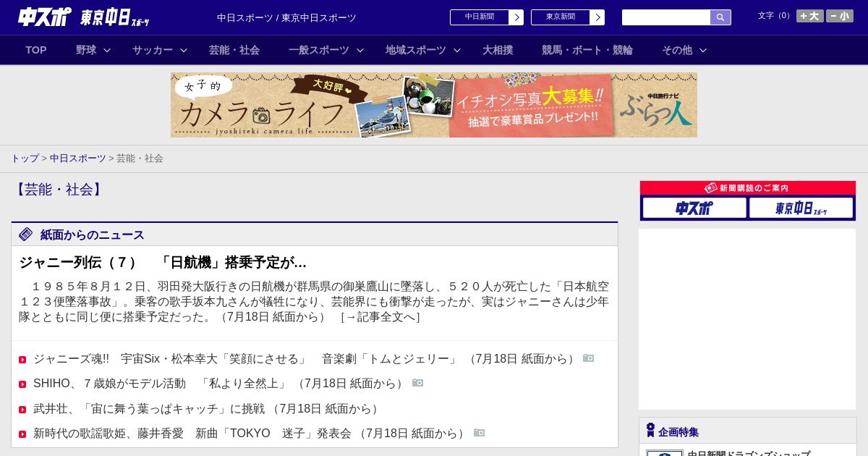Expand the 野球 dropdown chevron
The height and width of the screenshot is (456, 868).
[x=107, y=50]
